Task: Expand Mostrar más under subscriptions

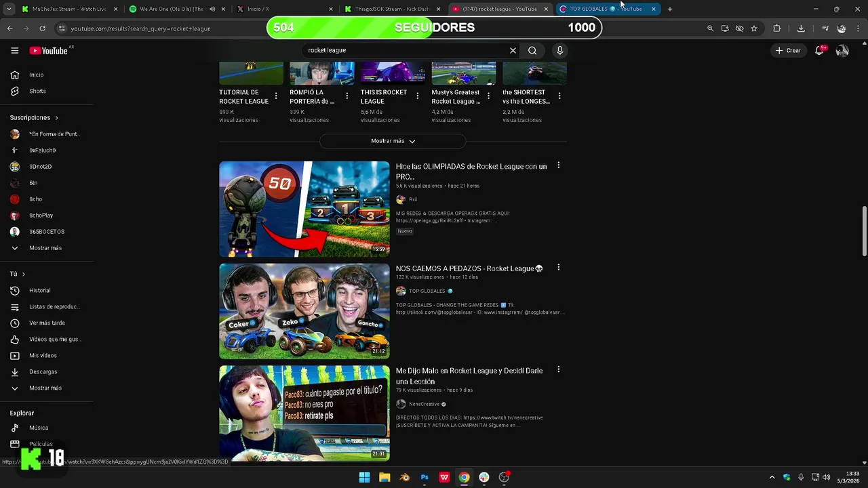Action: (x=45, y=248)
